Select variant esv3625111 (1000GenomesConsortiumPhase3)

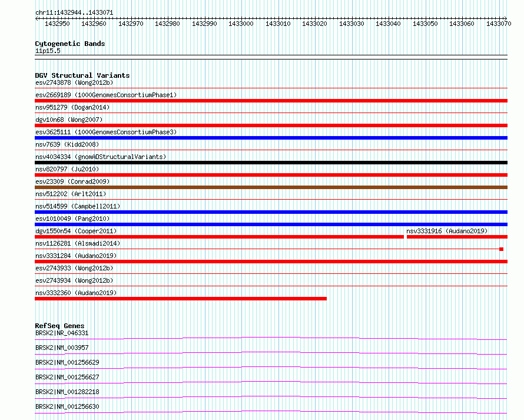coord(106,132)
